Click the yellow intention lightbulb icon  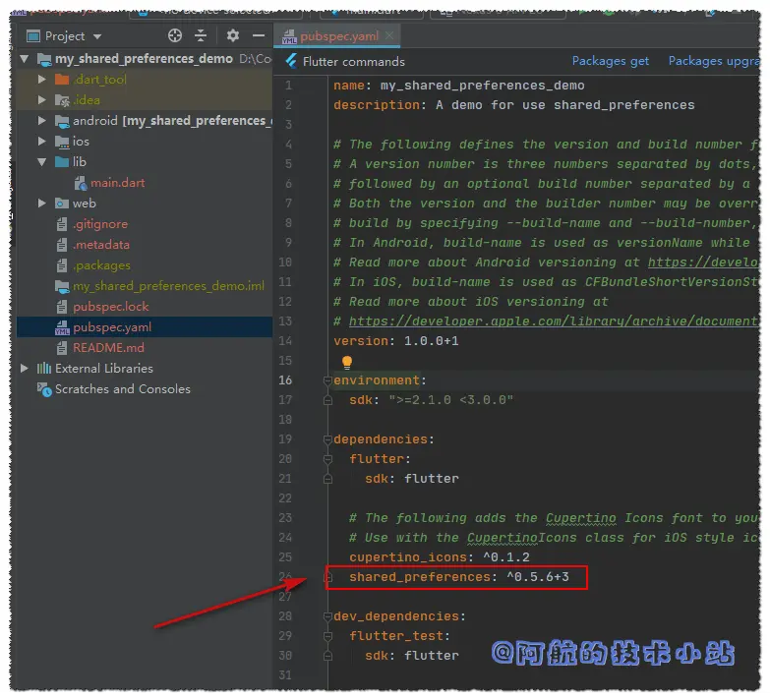[x=347, y=362]
